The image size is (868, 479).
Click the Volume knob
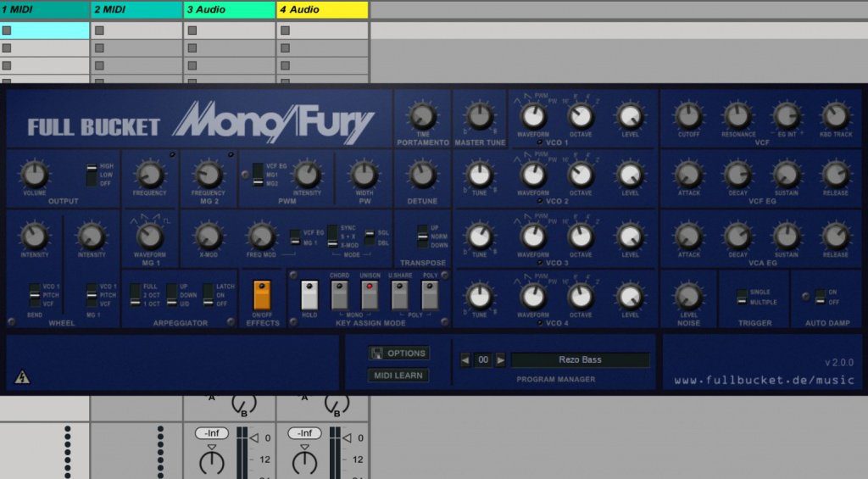(x=34, y=175)
